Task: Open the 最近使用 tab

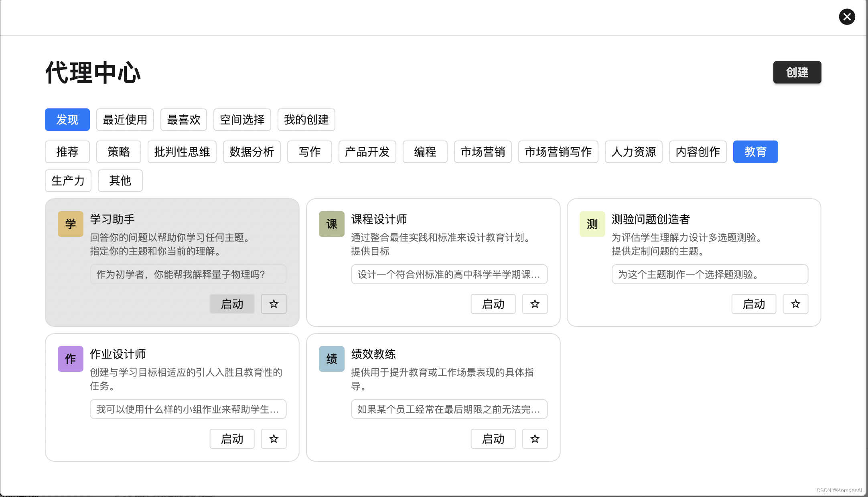Action: (x=125, y=120)
